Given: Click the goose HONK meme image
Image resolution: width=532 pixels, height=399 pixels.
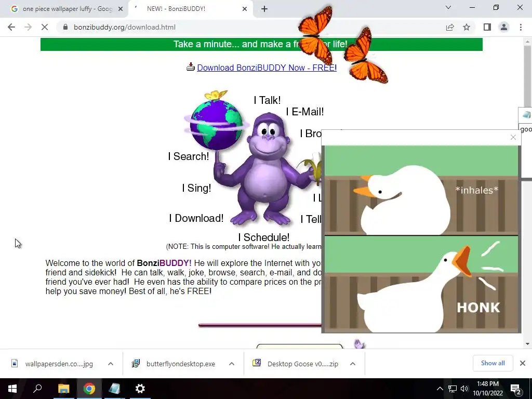Looking at the screenshot, I should pos(421,239).
